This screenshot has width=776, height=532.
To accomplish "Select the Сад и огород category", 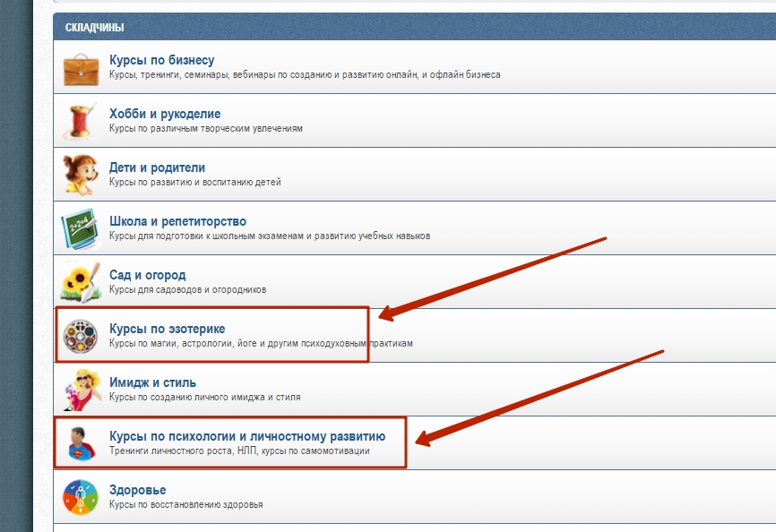I will (x=147, y=275).
